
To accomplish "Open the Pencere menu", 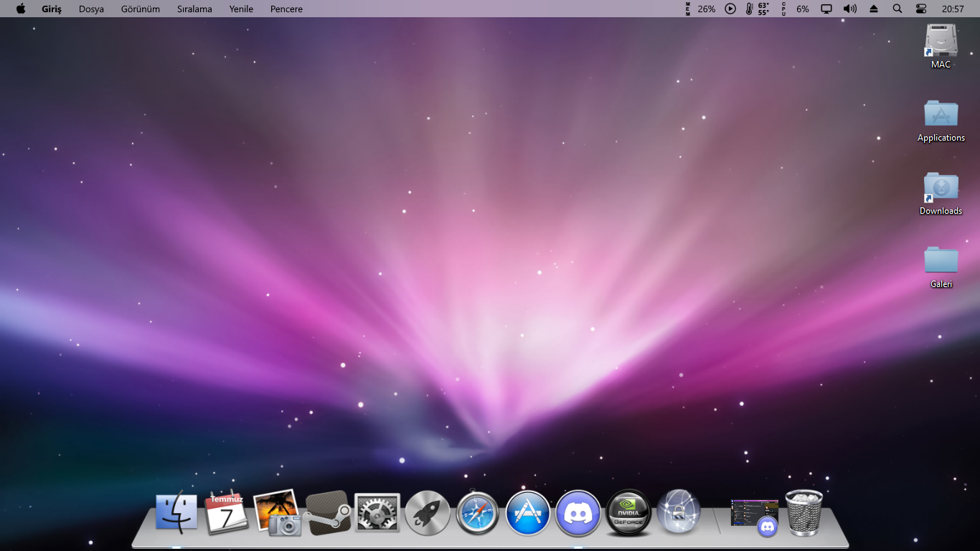I will [286, 9].
